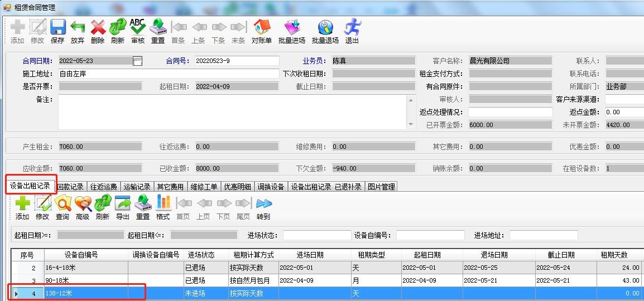Viewport: 644px width, 301px height.
Task: Switch to the 其它费用 tab
Action: pos(170,187)
